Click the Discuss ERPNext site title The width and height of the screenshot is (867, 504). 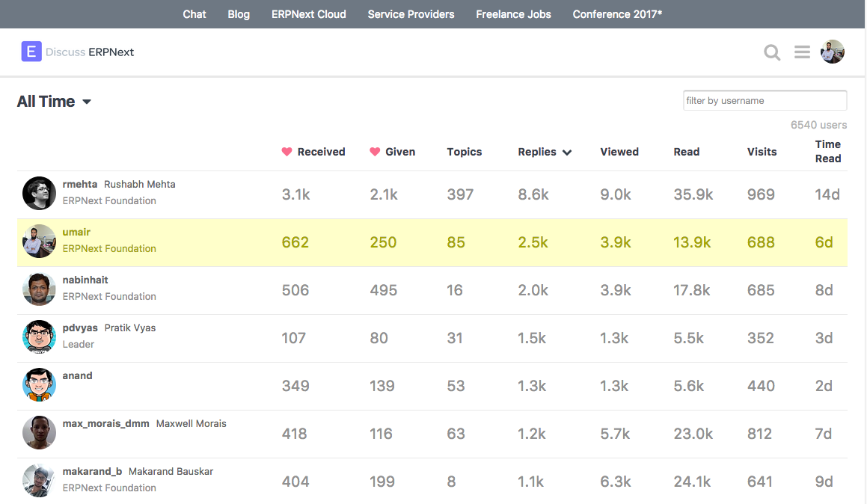click(x=90, y=52)
